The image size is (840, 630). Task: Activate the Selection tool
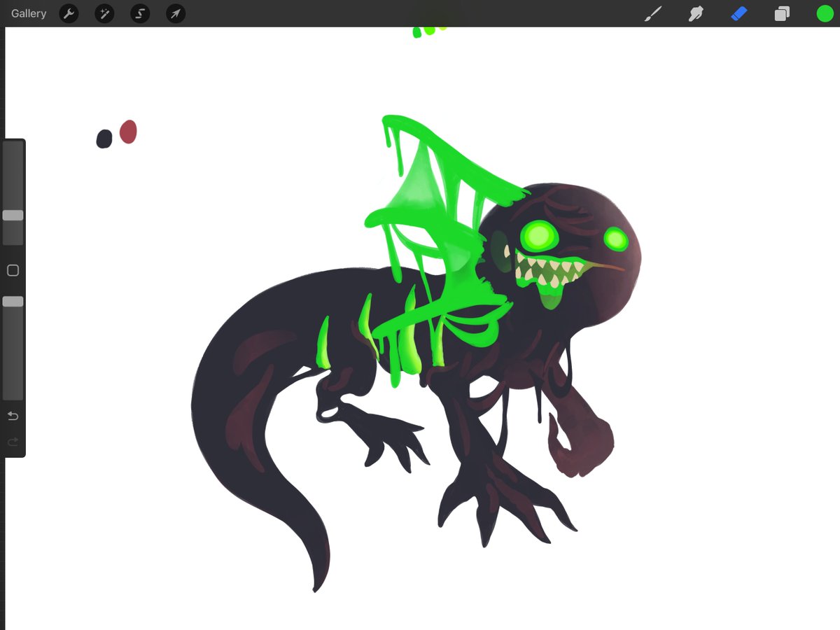coord(140,13)
